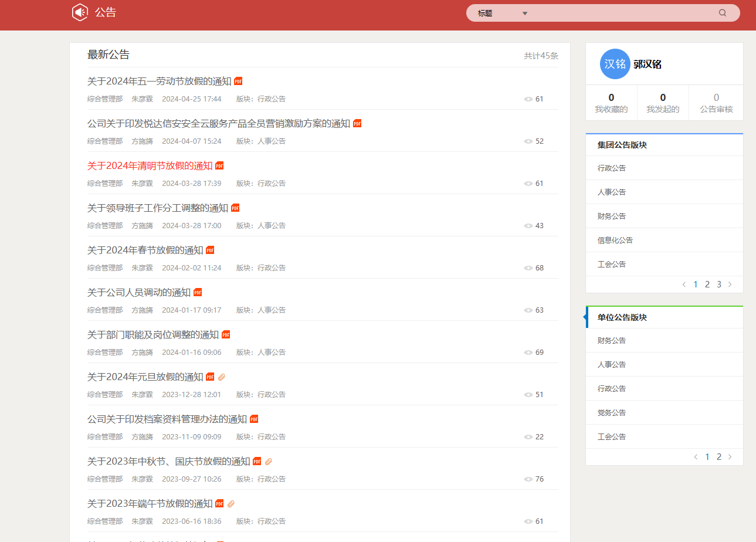The image size is (756, 542).
Task: Click the search magnifier icon
Action: (723, 13)
